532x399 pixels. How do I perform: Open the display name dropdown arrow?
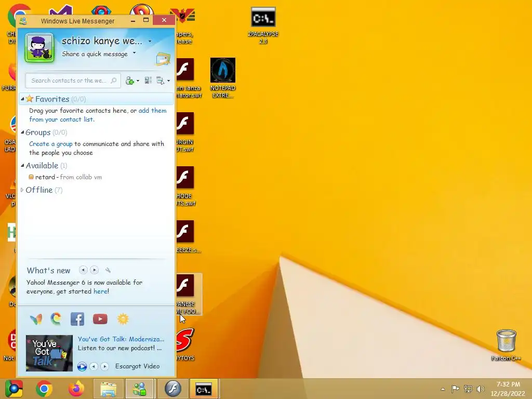click(150, 42)
